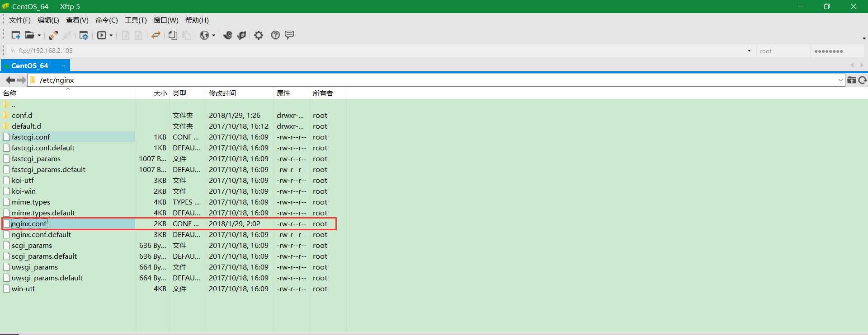
Task: Select the fastcgi.conf file
Action: click(31, 137)
